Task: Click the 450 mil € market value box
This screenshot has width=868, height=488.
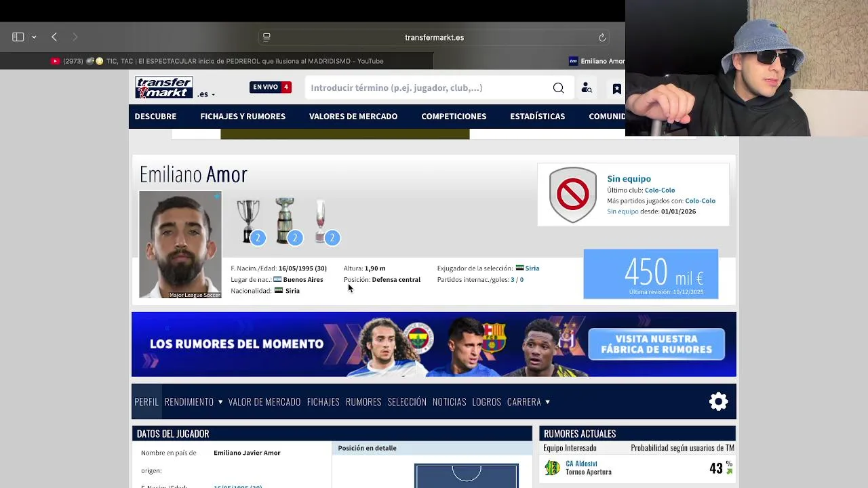Action: pos(651,274)
